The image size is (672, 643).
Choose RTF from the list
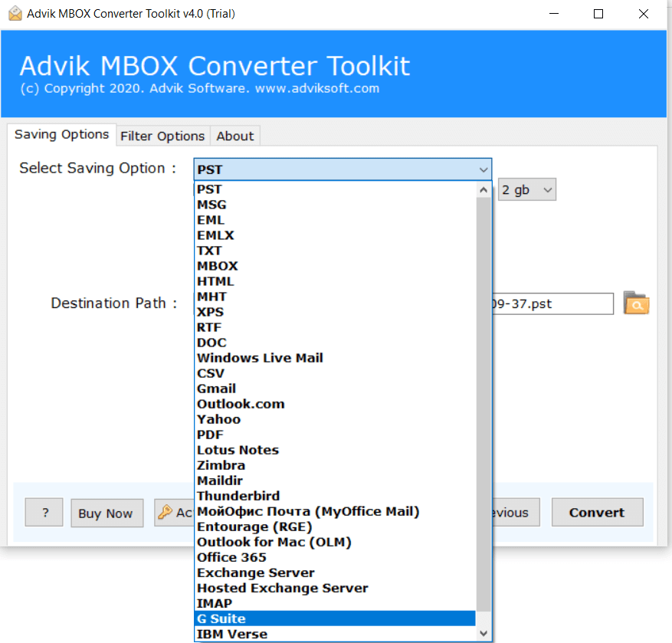point(335,327)
